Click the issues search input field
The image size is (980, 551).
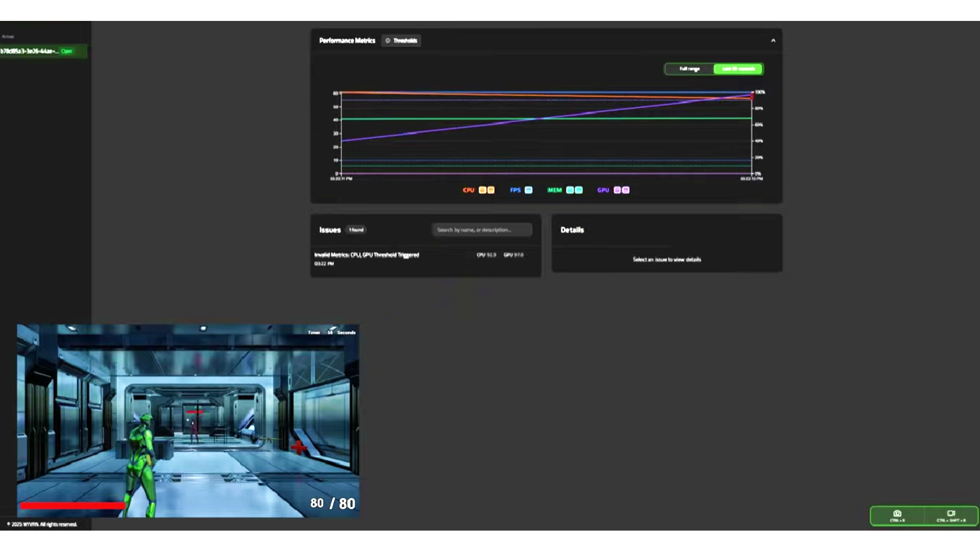[481, 230]
